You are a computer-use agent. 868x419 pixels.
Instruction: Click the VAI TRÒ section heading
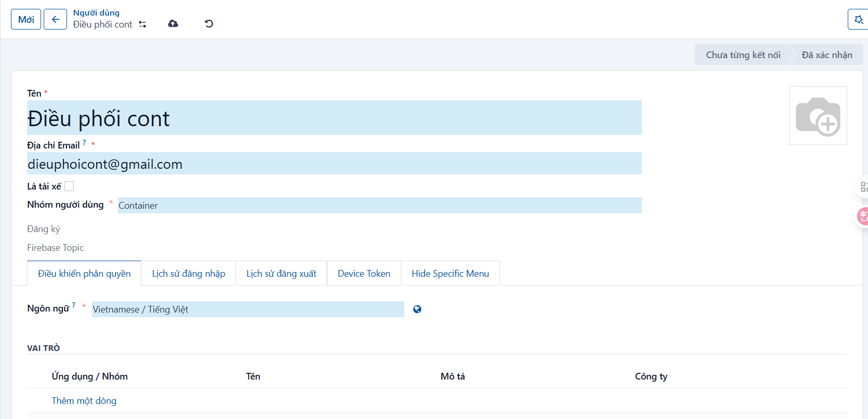pyautogui.click(x=44, y=348)
